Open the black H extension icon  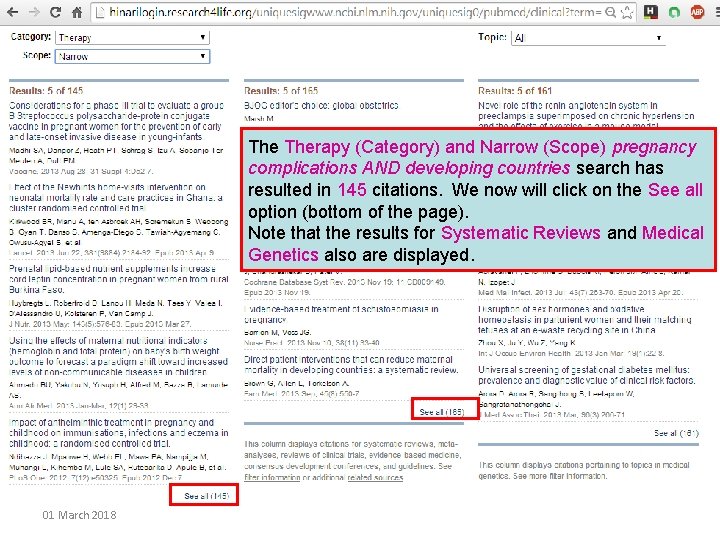651,12
